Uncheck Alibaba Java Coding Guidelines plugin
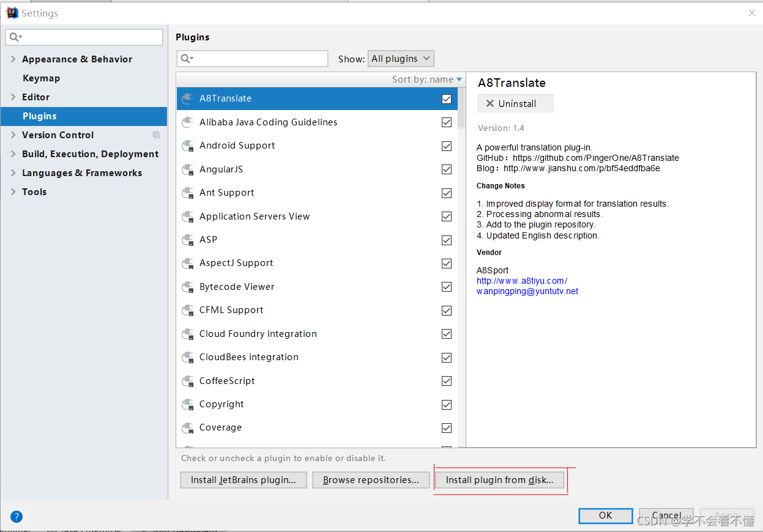The image size is (763, 532). (x=447, y=122)
